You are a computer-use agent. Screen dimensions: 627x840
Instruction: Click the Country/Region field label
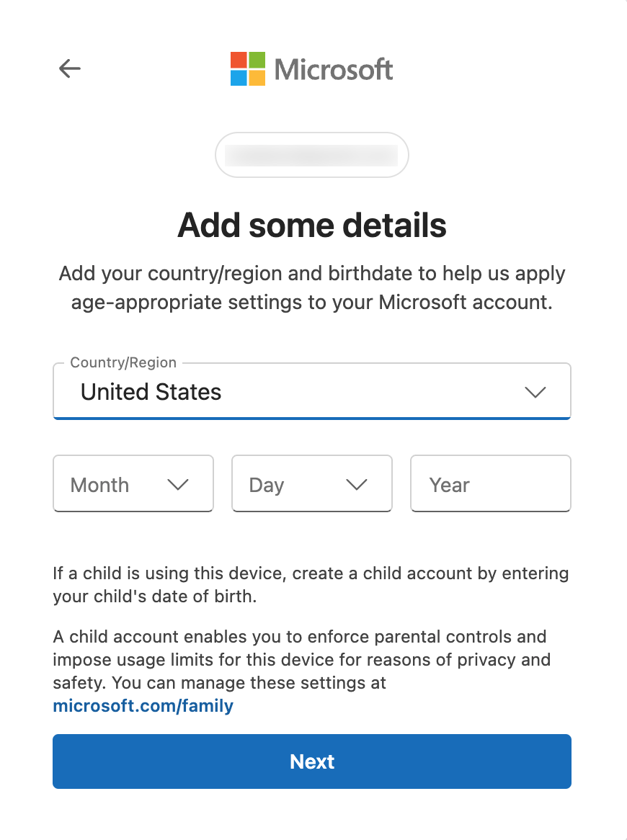(123, 362)
